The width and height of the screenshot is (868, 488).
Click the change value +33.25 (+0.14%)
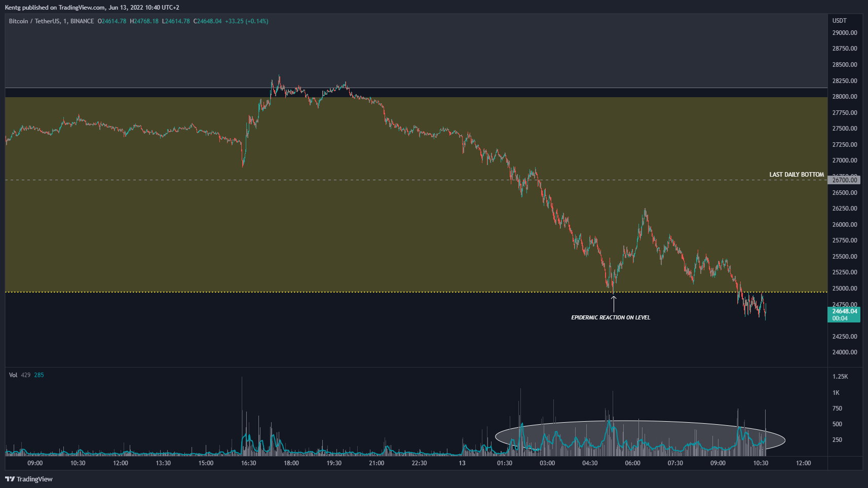click(247, 21)
